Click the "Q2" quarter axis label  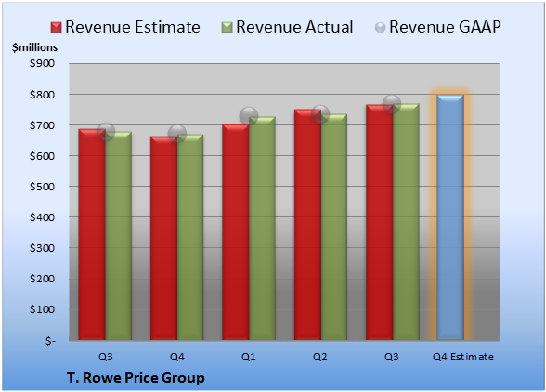320,357
